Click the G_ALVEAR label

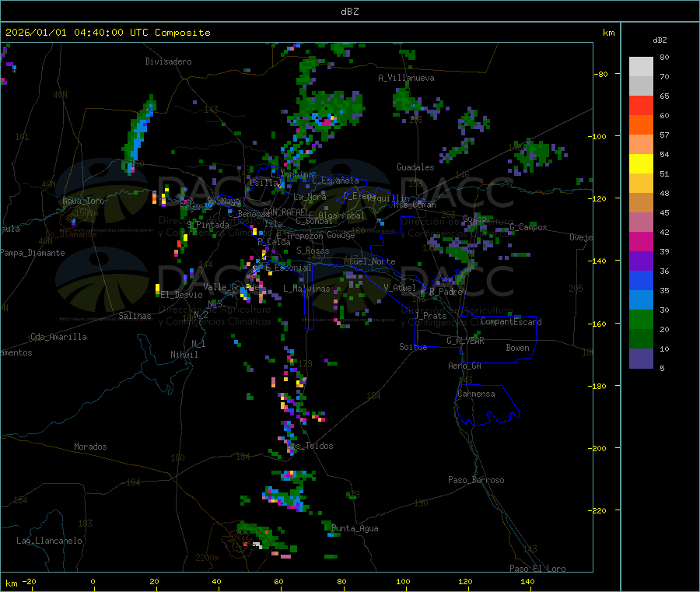click(x=465, y=341)
